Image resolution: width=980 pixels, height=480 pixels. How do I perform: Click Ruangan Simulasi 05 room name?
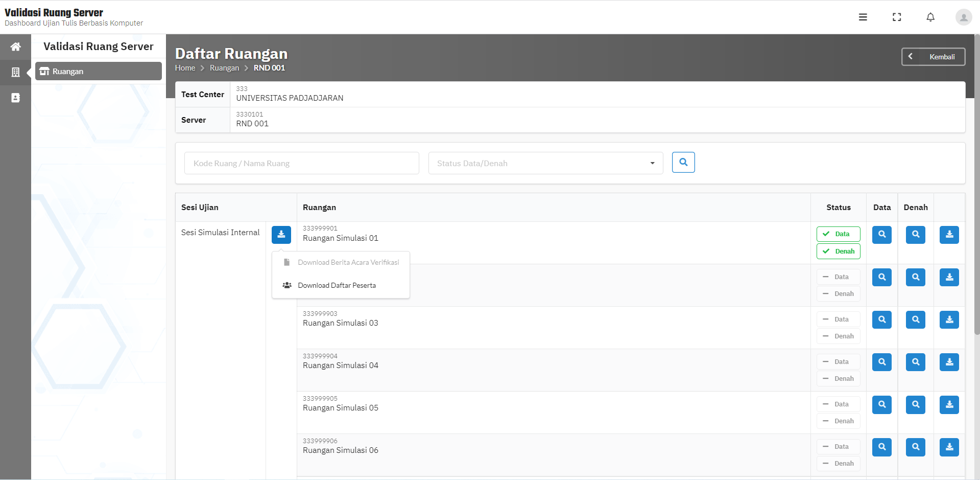coord(341,408)
